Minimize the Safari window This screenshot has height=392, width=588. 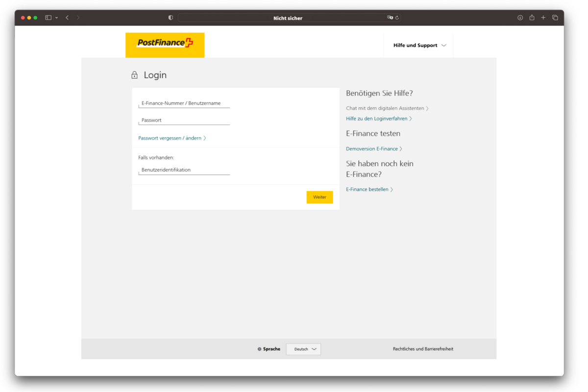pyautogui.click(x=29, y=18)
